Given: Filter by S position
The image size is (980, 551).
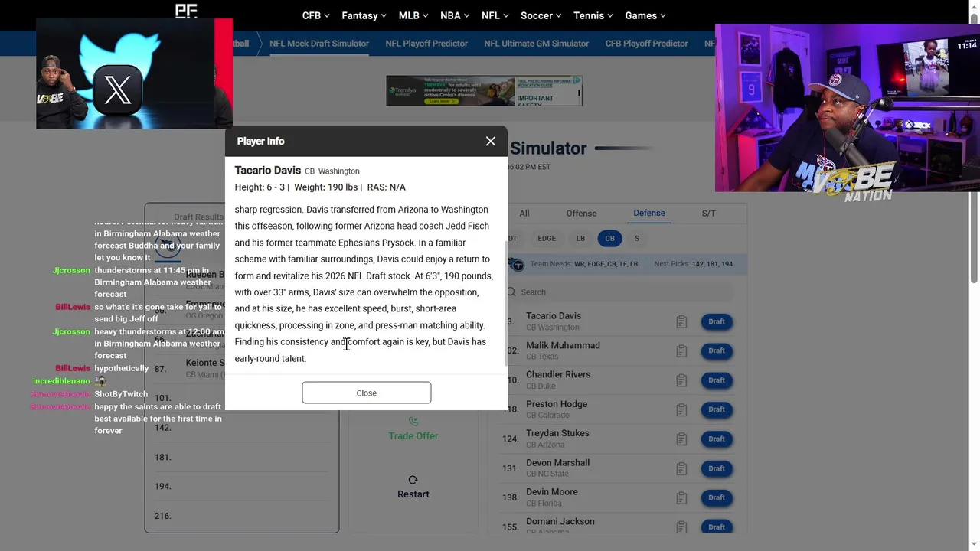Looking at the screenshot, I should (636, 238).
